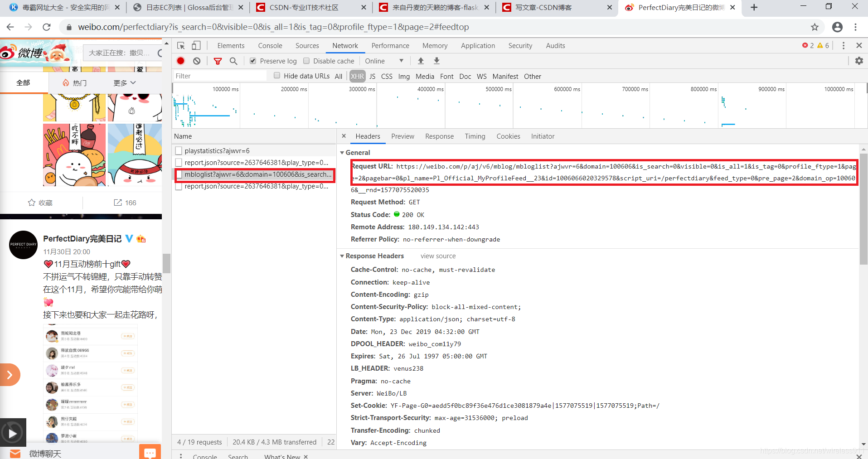Bookmark this page with star icon
Viewport: 868px width, 459px height.
coord(815,27)
